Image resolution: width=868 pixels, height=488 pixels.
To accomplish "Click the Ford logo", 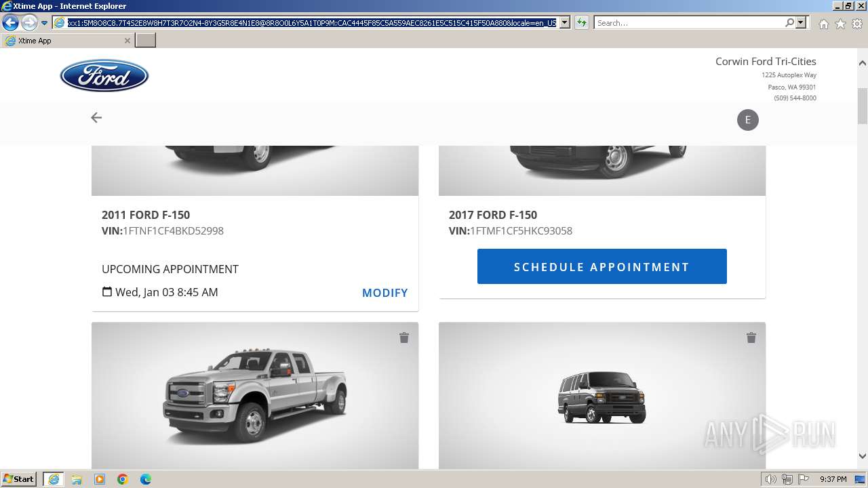I will (104, 75).
